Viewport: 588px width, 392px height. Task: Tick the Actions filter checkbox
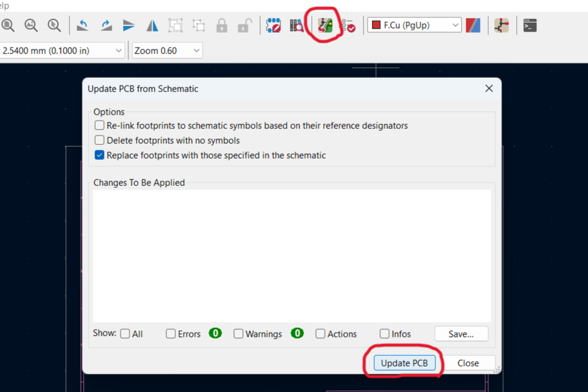(320, 334)
